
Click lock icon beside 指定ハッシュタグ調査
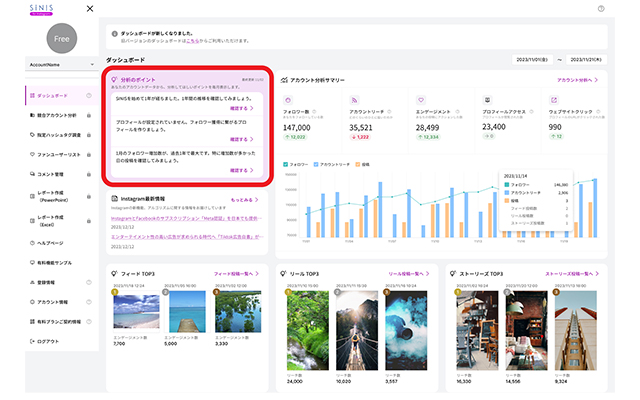click(x=89, y=135)
